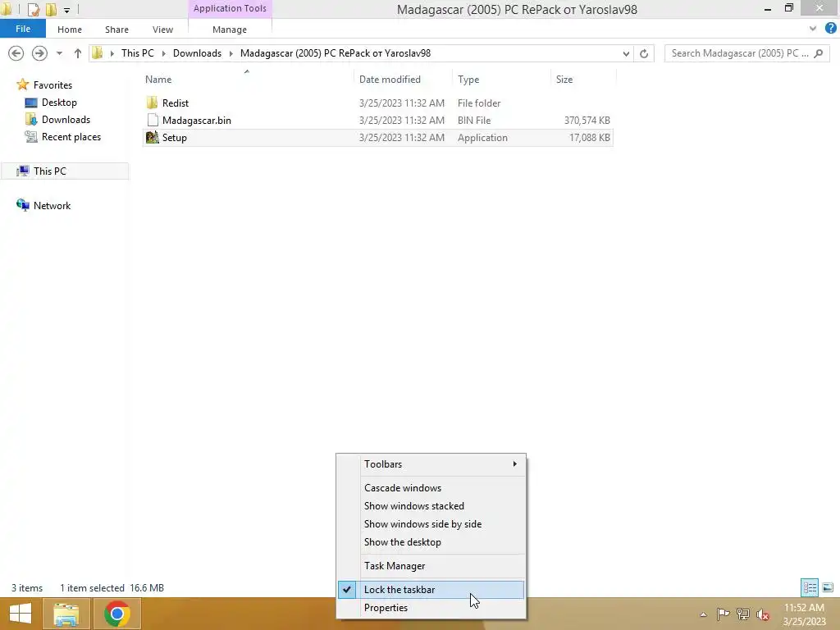
Task: Sort by the Name column header
Action: pyautogui.click(x=158, y=80)
